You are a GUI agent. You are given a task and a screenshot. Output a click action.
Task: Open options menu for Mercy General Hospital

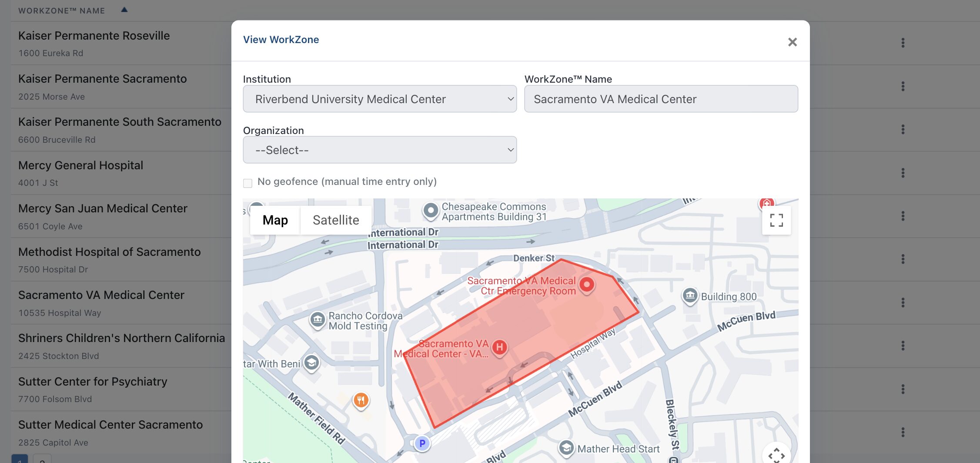[x=903, y=173]
